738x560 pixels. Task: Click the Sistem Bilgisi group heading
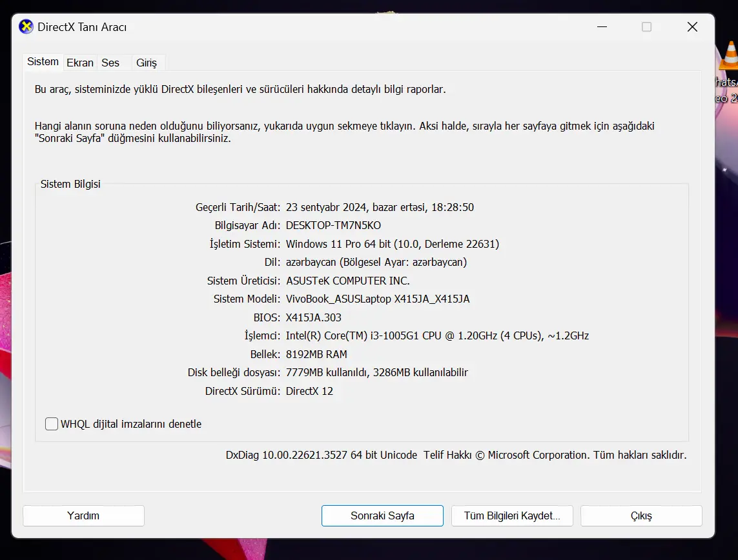tap(70, 184)
